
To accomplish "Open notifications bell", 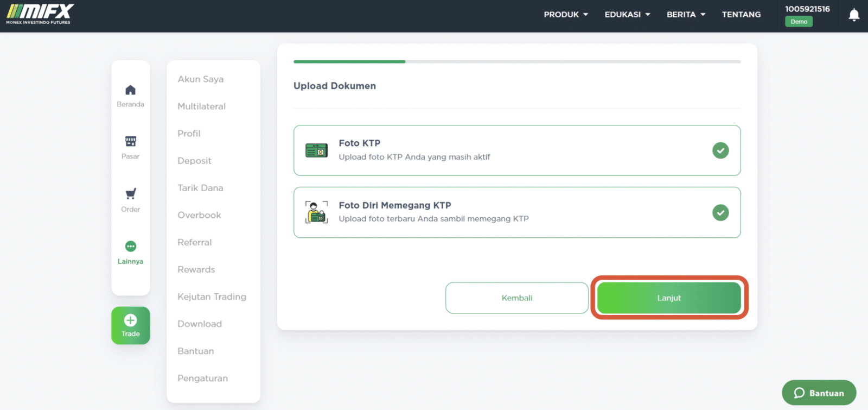I will 854,15.
